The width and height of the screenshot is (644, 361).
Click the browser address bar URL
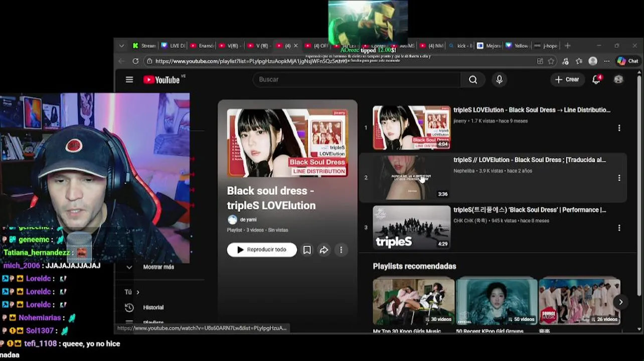[251, 61]
